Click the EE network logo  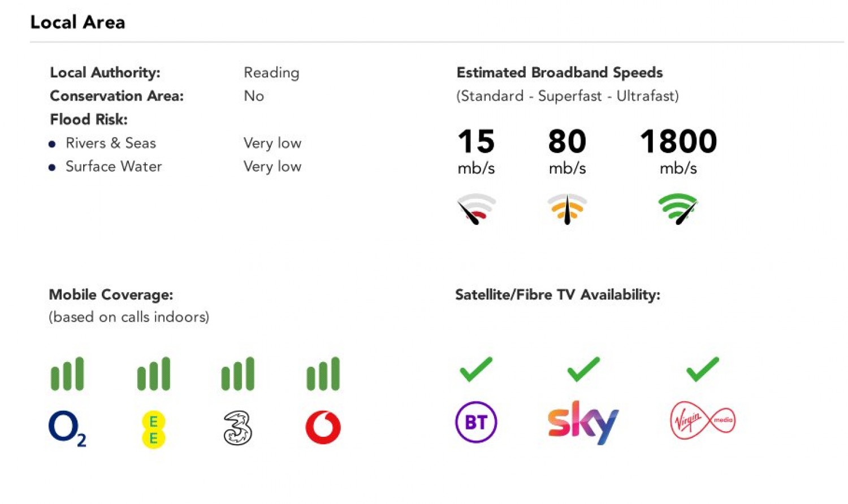point(153,430)
